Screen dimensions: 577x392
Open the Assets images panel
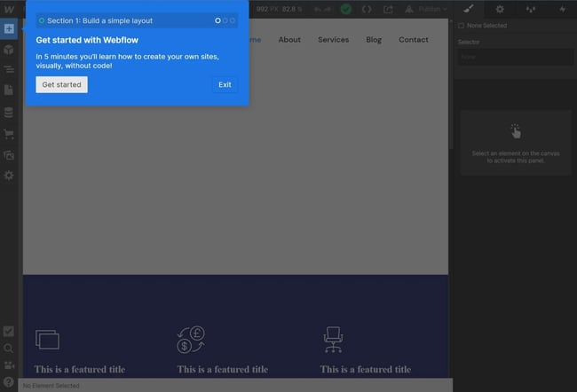(9, 155)
